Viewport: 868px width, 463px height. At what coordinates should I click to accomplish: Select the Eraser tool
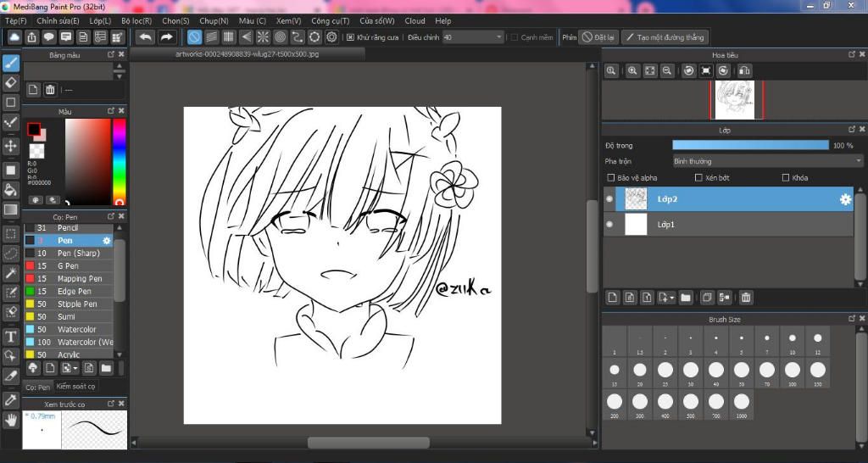pos(11,82)
